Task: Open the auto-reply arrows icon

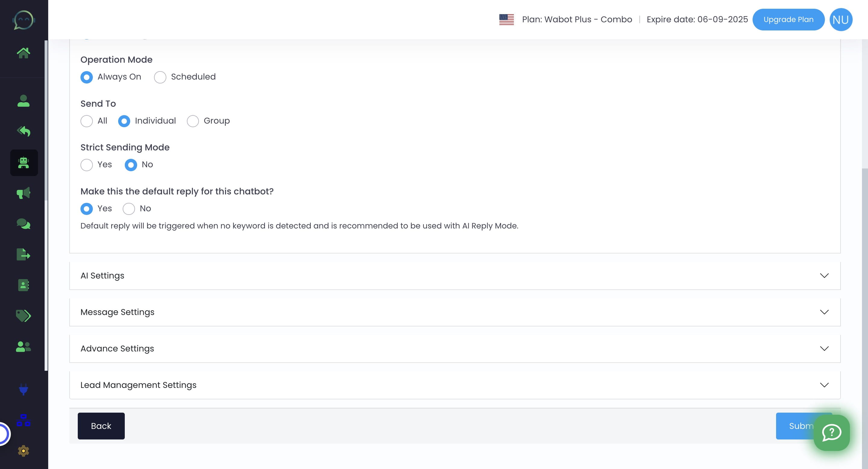Action: [24, 131]
